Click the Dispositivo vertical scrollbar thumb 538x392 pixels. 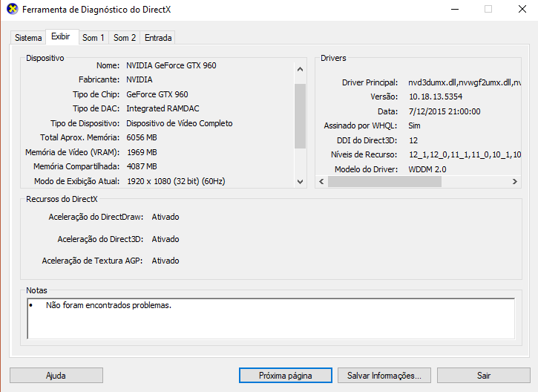(x=300, y=115)
